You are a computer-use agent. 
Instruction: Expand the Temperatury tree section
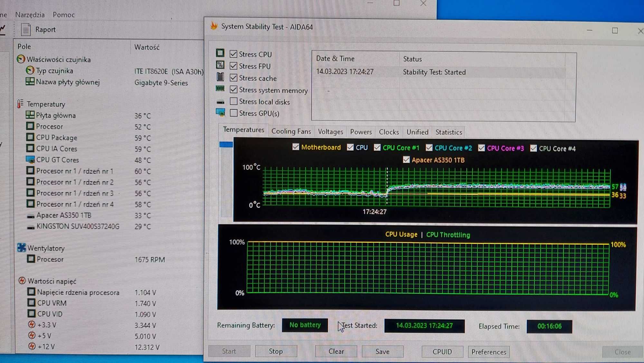[45, 103]
